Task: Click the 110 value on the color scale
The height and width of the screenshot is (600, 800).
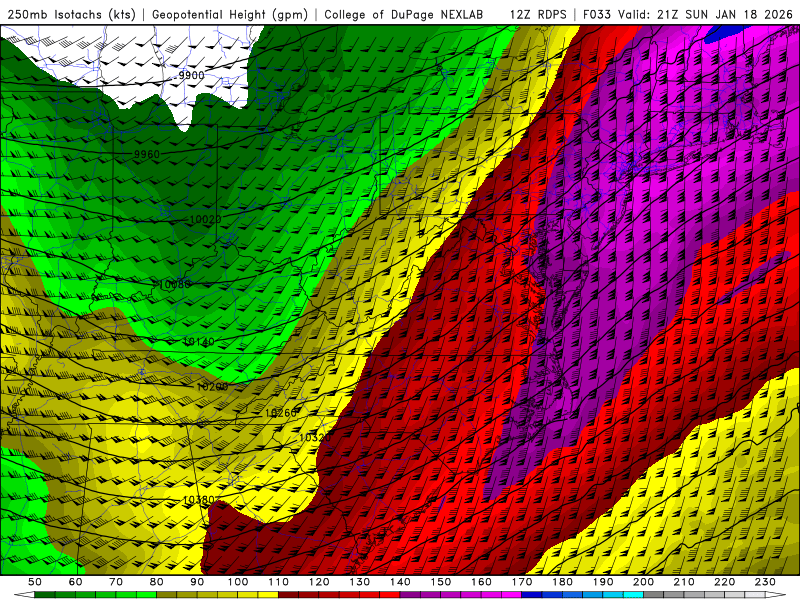Action: point(279,582)
